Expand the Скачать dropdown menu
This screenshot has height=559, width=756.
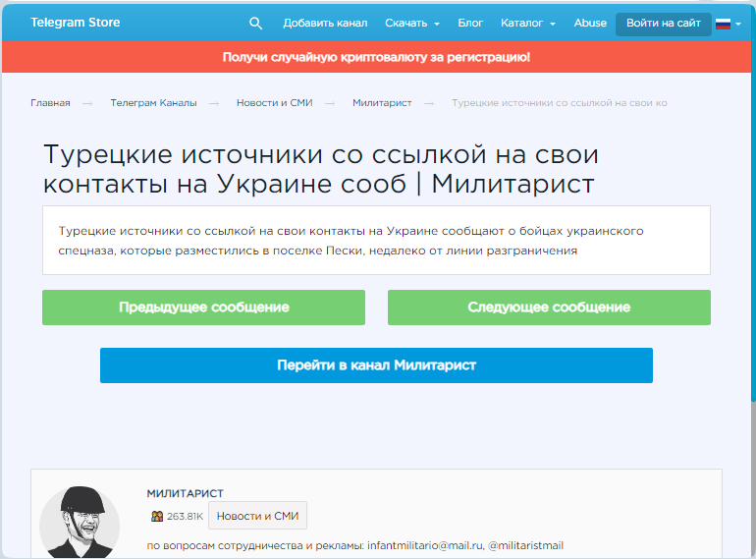(x=412, y=24)
